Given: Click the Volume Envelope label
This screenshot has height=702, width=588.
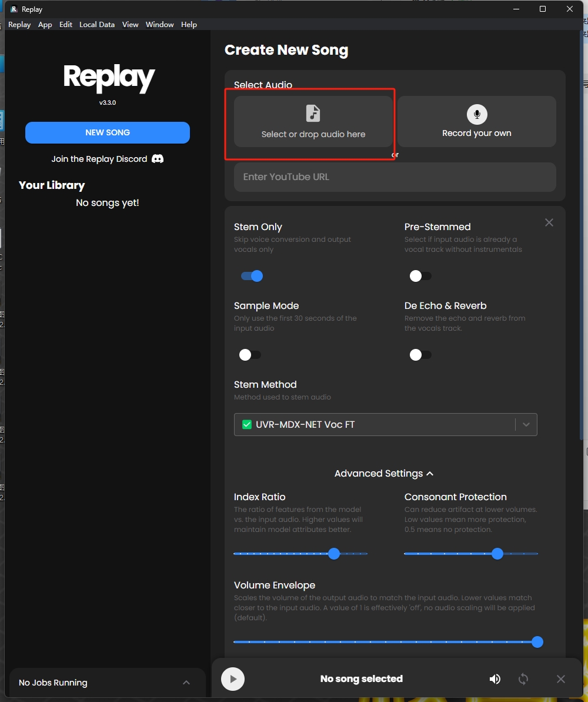Looking at the screenshot, I should [x=275, y=585].
